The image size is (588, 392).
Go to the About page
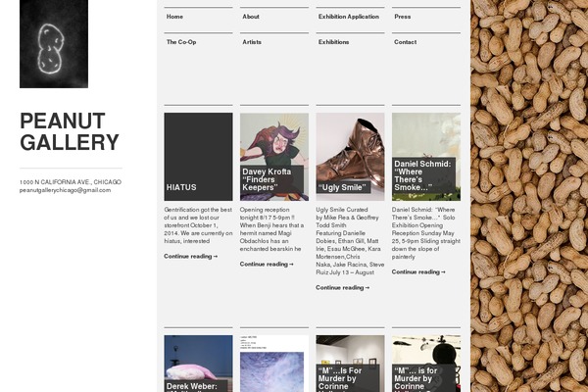click(251, 17)
